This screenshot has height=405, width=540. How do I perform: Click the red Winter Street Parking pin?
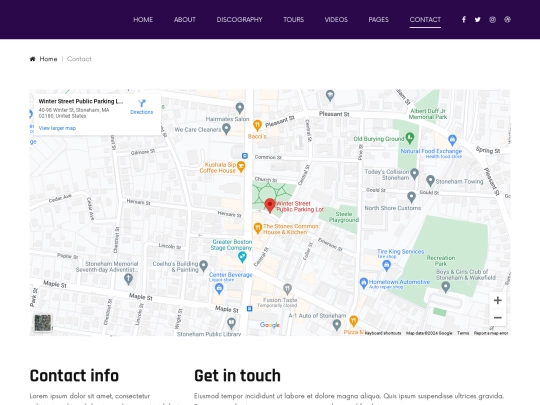pos(270,206)
